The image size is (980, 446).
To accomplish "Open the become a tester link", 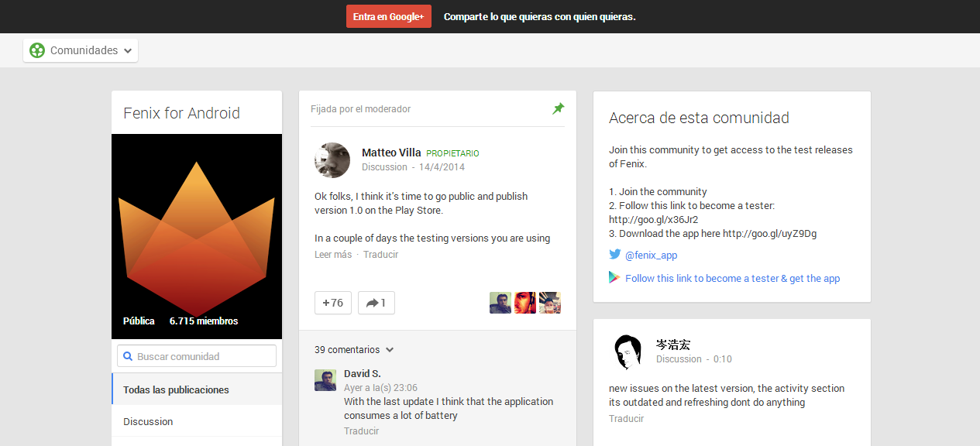I will 732,278.
